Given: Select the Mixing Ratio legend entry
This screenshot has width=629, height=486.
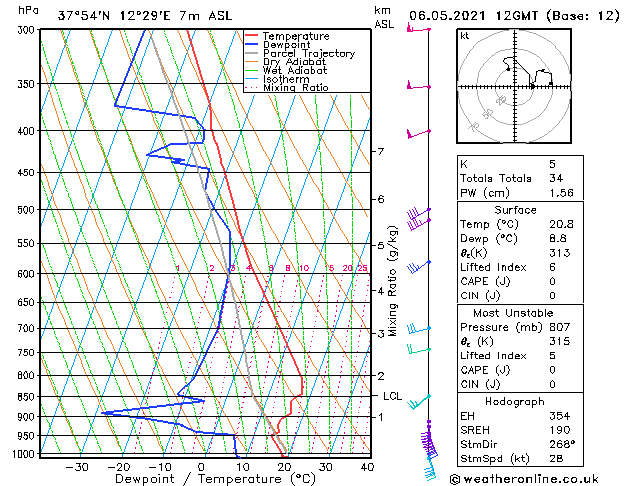Looking at the screenshot, I should tap(296, 87).
